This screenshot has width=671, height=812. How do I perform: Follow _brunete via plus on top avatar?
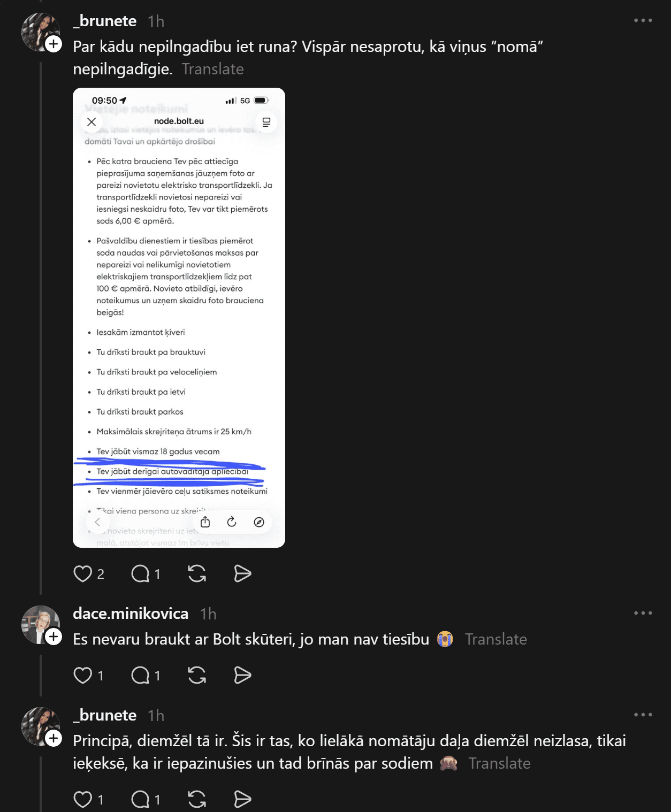pyautogui.click(x=54, y=44)
